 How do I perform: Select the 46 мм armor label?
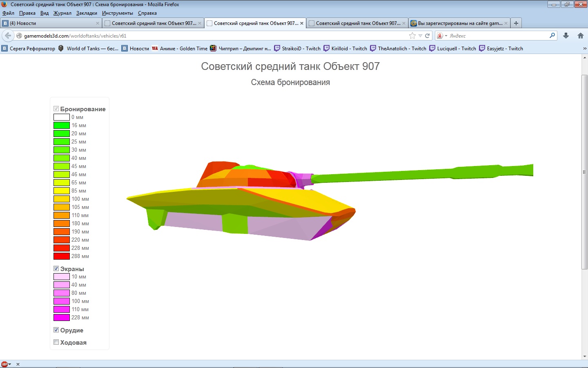[79, 175]
